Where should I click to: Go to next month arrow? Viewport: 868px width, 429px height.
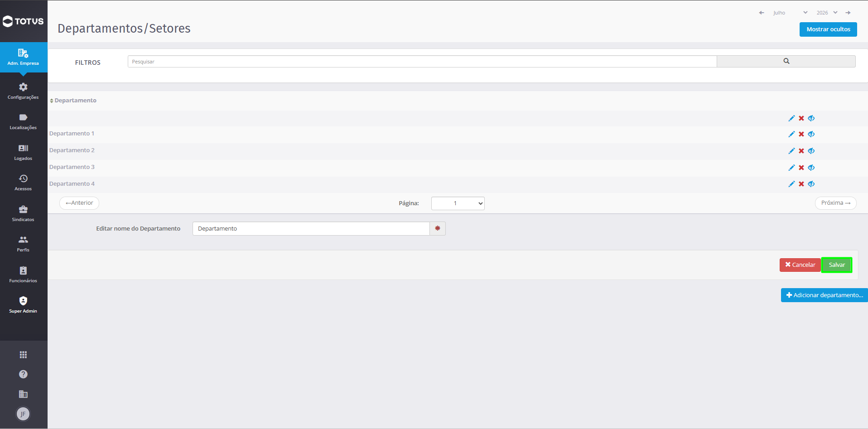coord(848,13)
